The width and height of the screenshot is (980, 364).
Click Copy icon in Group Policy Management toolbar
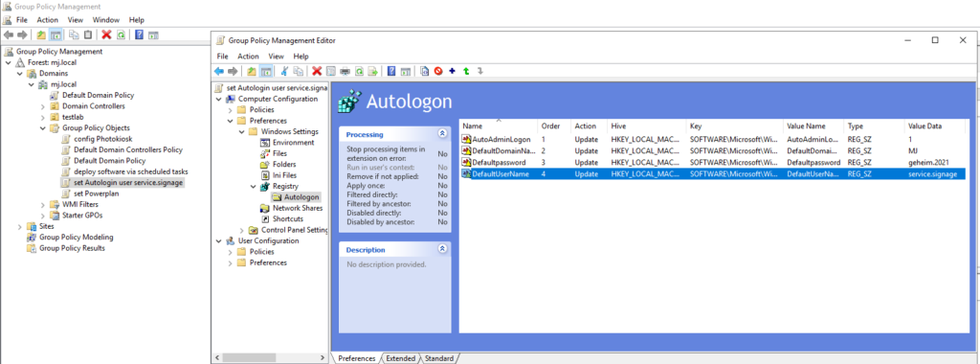[74, 35]
